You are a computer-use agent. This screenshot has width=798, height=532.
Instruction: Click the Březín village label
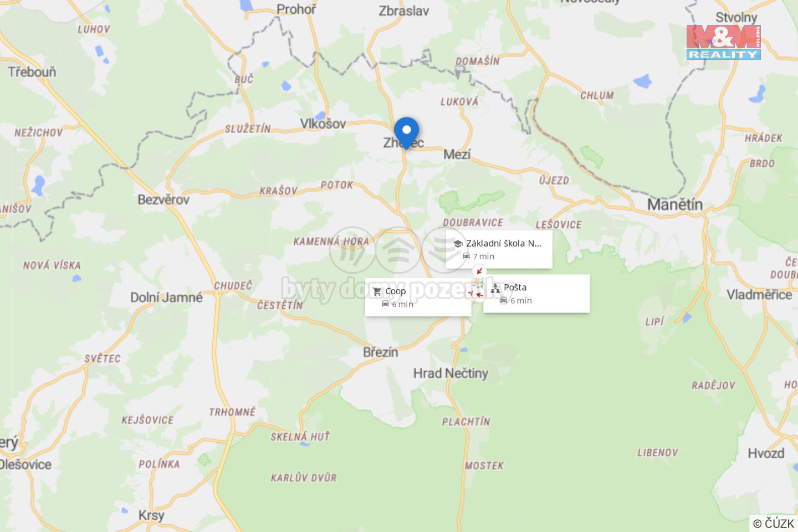click(381, 352)
